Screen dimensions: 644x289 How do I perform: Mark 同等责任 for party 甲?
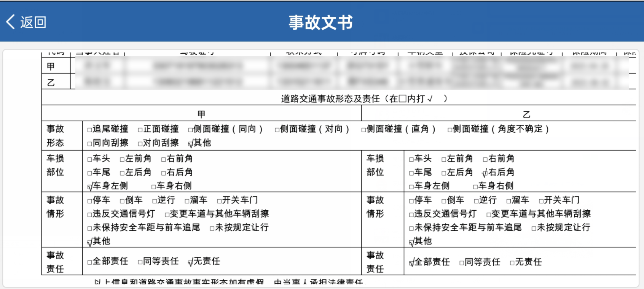click(x=140, y=262)
